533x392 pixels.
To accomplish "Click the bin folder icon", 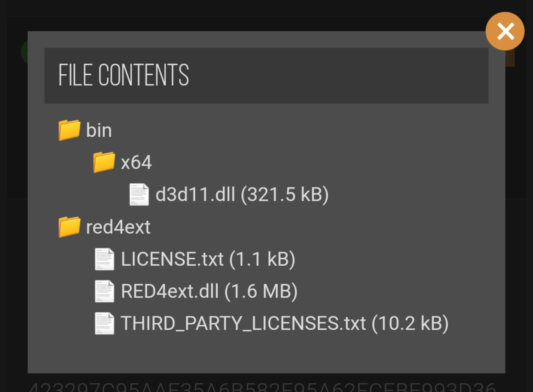I will tap(69, 130).
